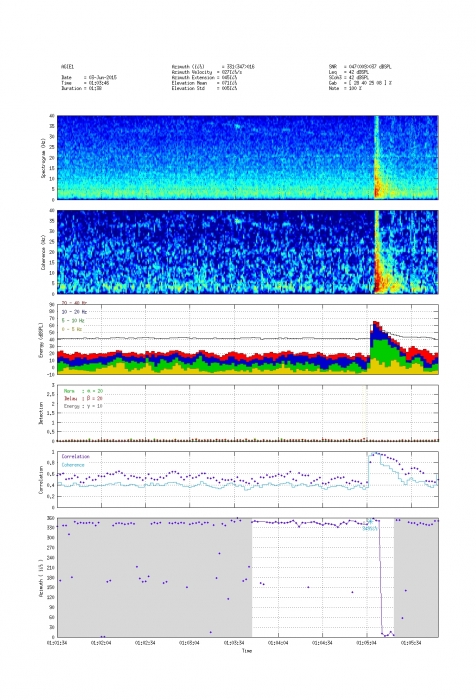Click the 01:02:04 time tick label
The height and width of the screenshot is (700, 476).
[x=101, y=643]
